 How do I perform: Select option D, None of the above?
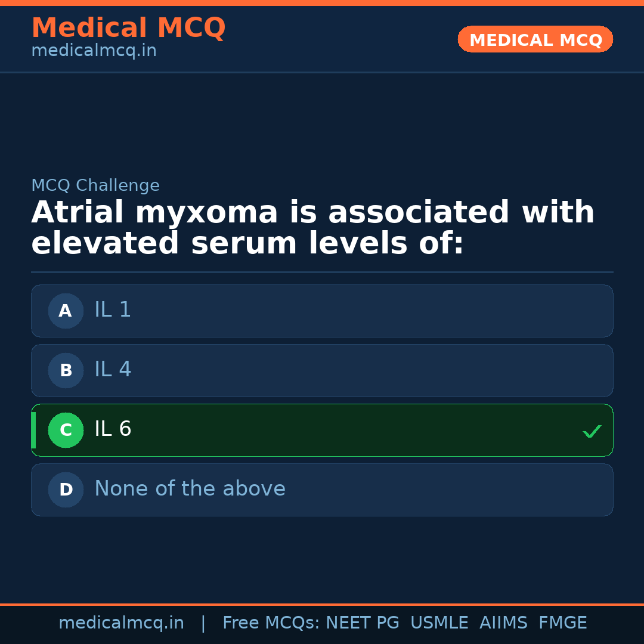tap(322, 490)
